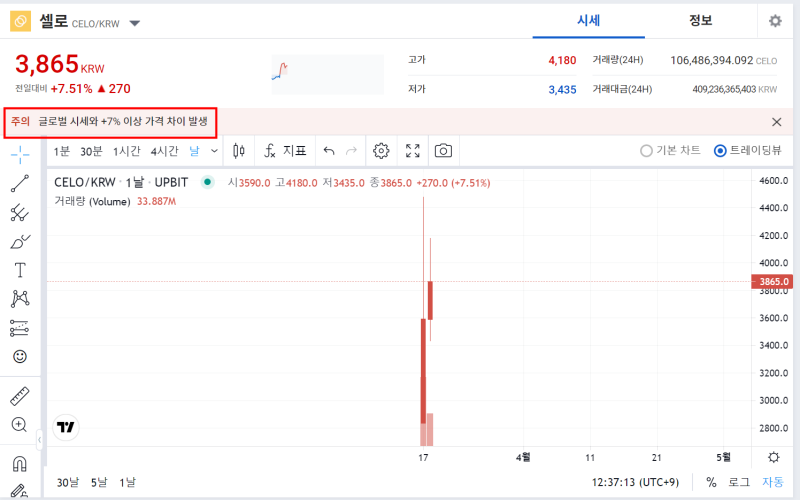Open the top-right settings gear

[x=775, y=21]
